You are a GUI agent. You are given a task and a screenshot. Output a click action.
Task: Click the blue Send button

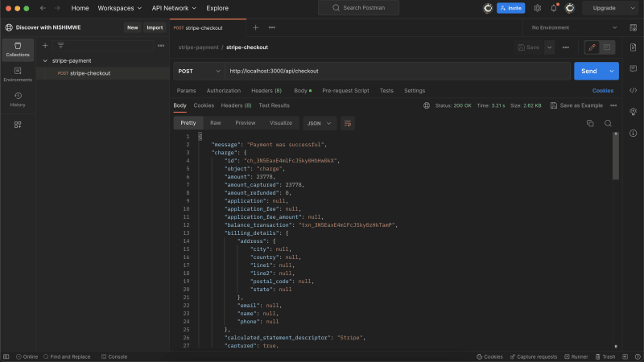click(x=589, y=71)
